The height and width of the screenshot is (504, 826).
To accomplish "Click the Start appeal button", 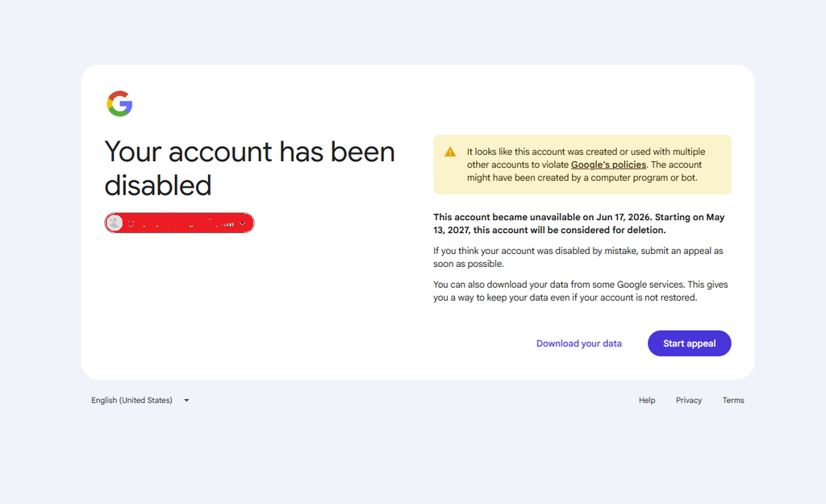I will coord(689,344).
